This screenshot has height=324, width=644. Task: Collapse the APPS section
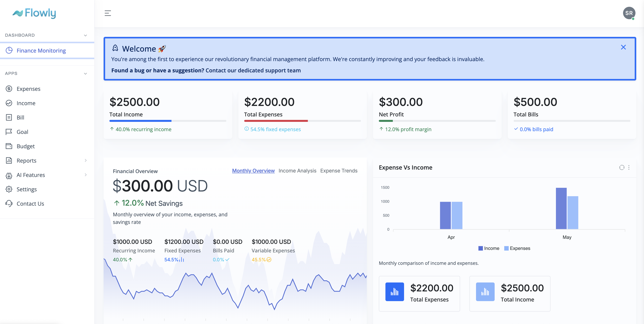click(x=85, y=74)
